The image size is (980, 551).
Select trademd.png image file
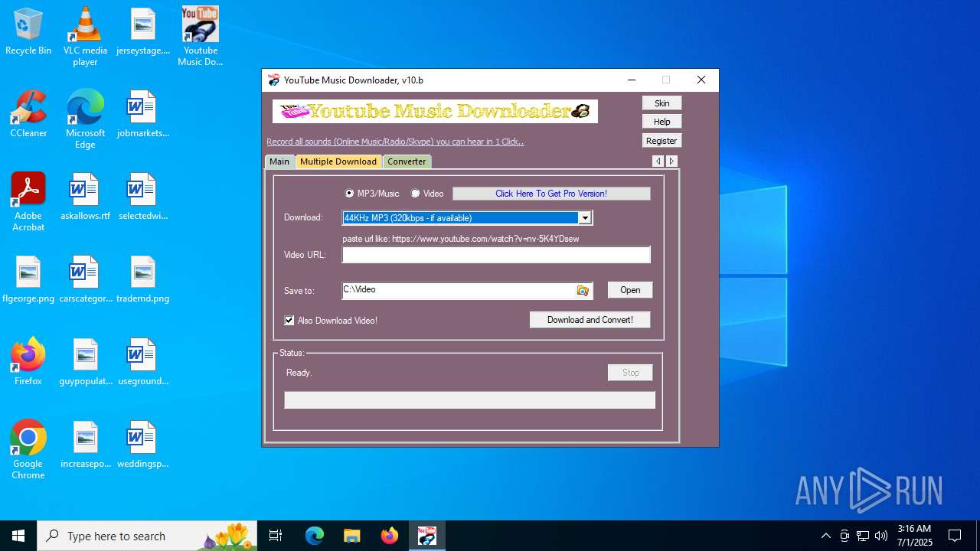click(143, 279)
